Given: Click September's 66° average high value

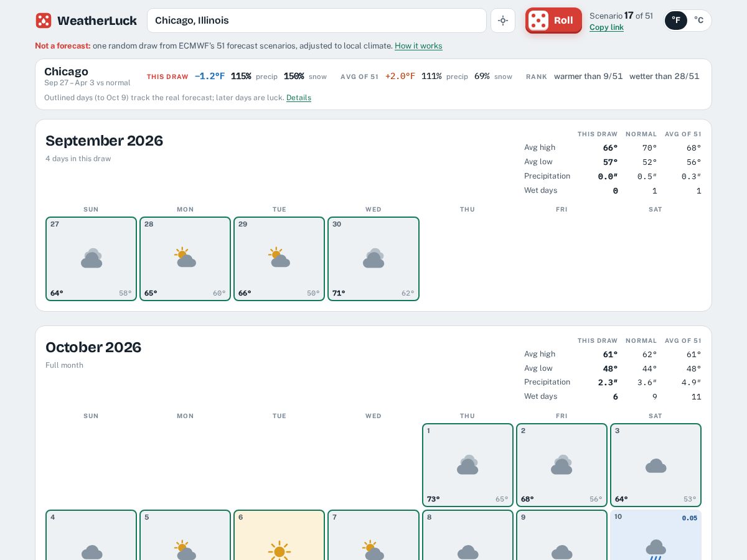Looking at the screenshot, I should click(610, 148).
